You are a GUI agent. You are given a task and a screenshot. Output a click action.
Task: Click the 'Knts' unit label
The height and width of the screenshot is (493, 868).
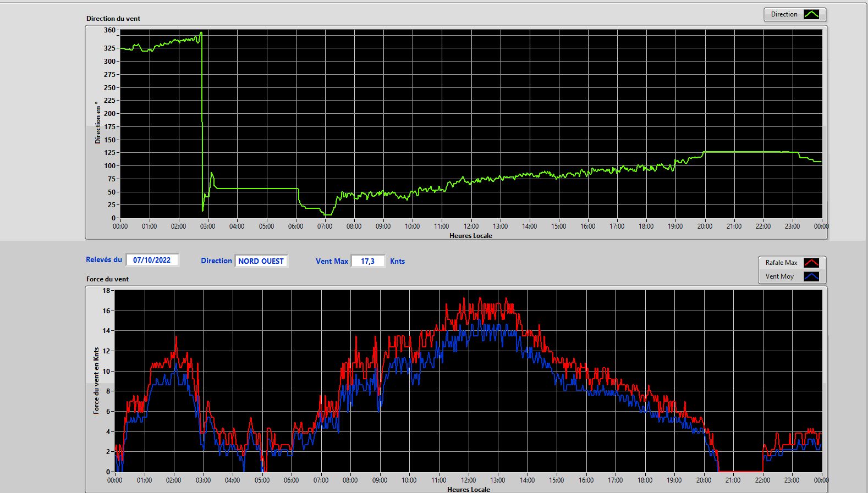397,261
